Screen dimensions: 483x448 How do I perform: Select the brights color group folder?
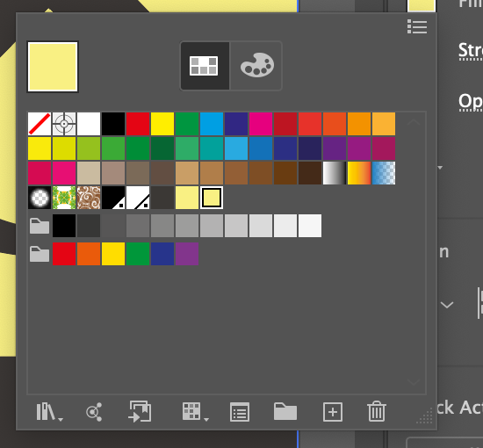coord(40,254)
